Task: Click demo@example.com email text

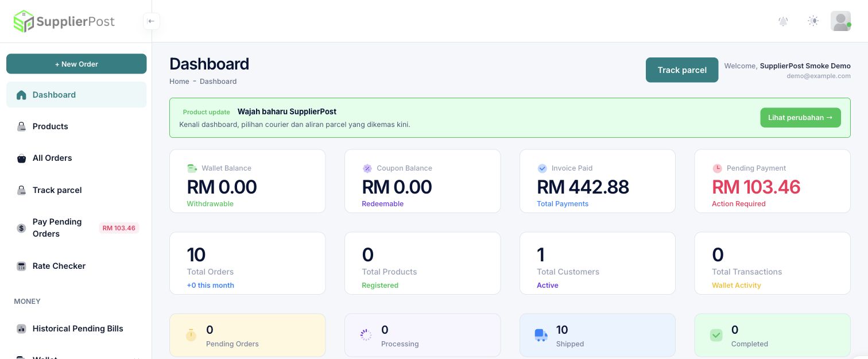Action: pos(819,76)
